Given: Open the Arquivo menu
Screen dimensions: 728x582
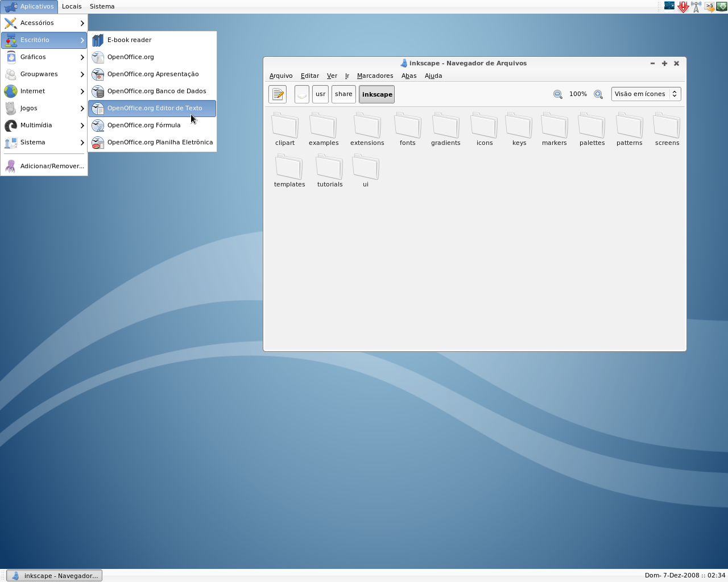Looking at the screenshot, I should click(x=281, y=76).
